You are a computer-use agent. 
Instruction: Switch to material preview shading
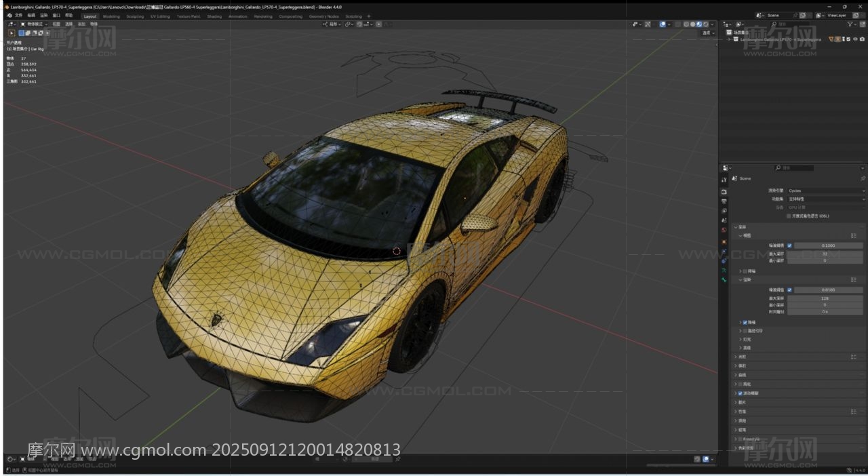click(x=699, y=24)
